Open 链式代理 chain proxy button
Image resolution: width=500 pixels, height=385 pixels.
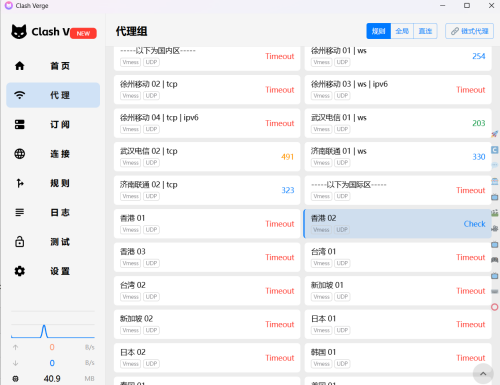[x=469, y=31]
